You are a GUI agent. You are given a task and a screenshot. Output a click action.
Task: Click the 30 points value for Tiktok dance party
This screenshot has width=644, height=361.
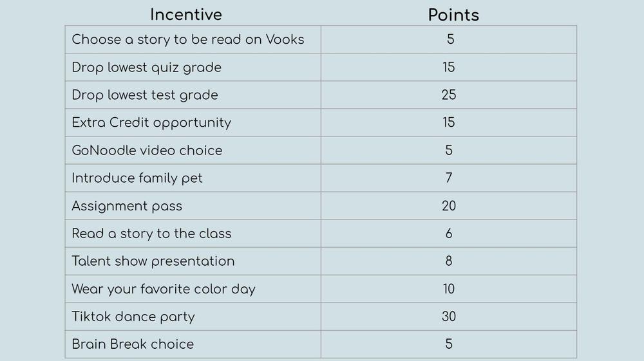pos(449,317)
